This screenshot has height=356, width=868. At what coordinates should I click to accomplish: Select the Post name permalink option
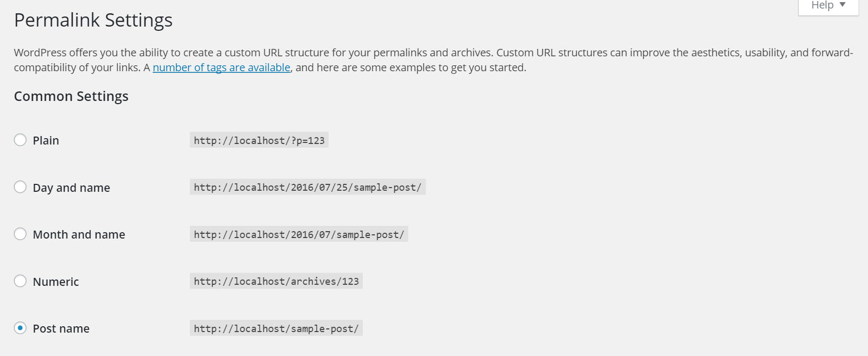pos(20,328)
